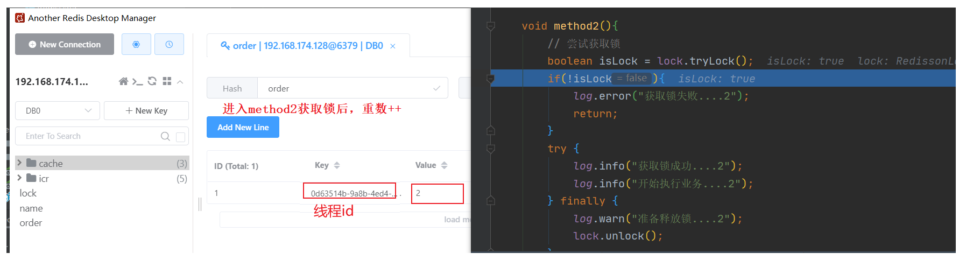
Task: Click the lock.unlock() line in the editor
Action: coord(618,236)
